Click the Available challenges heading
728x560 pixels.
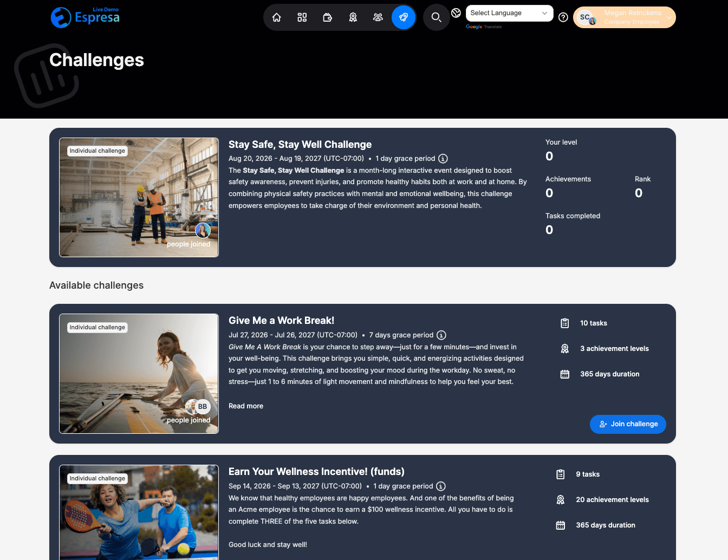96,285
